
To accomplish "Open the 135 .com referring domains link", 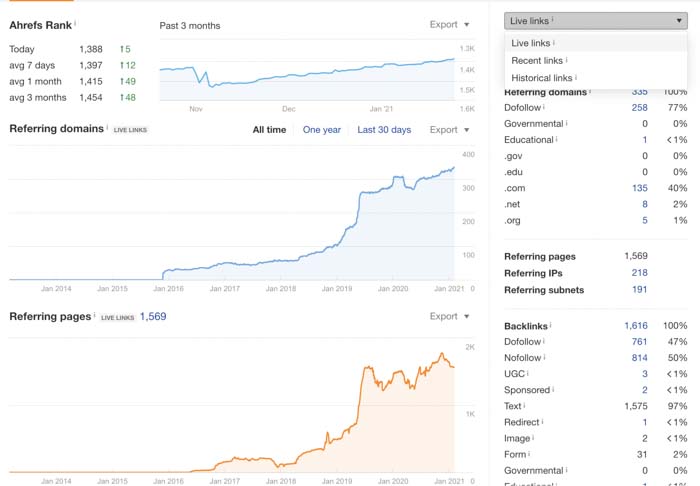I will click(x=639, y=188).
